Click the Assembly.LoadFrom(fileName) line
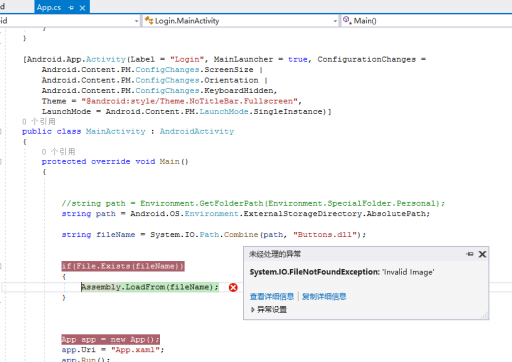This screenshot has height=362, width=512. (150, 287)
